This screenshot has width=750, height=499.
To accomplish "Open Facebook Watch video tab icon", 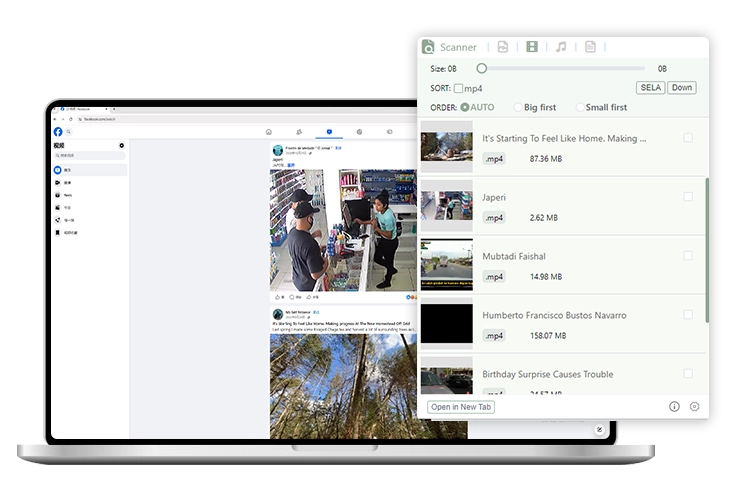I will point(329,132).
